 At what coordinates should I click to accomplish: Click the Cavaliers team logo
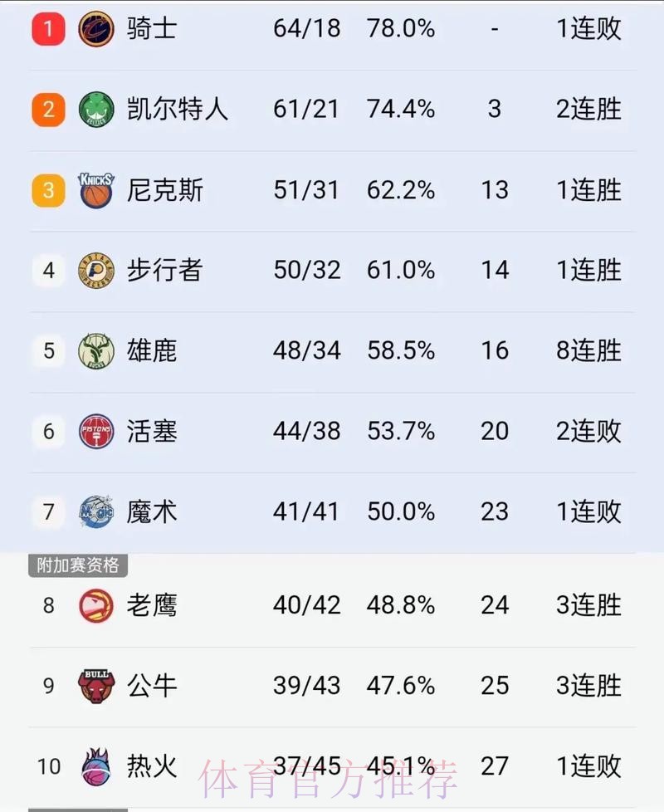[97, 28]
